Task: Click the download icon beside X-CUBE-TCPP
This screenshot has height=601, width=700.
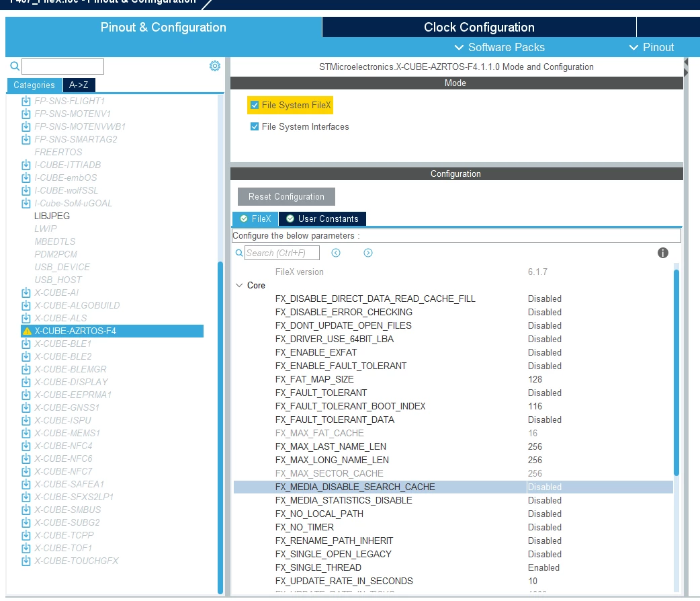Action: click(26, 535)
